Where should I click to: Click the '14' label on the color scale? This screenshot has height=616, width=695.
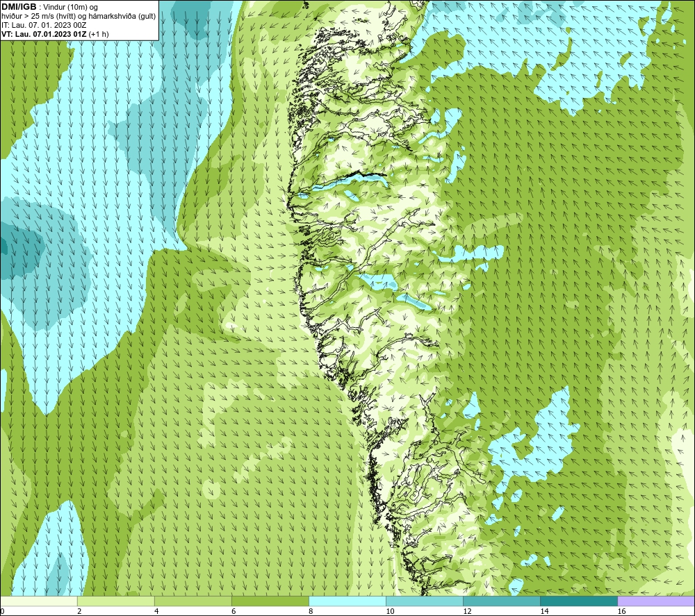[544, 611]
